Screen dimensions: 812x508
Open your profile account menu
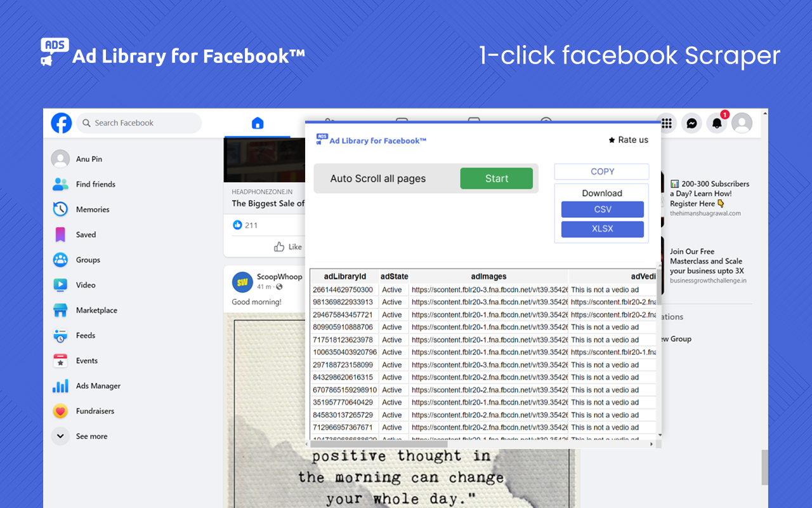[742, 123]
